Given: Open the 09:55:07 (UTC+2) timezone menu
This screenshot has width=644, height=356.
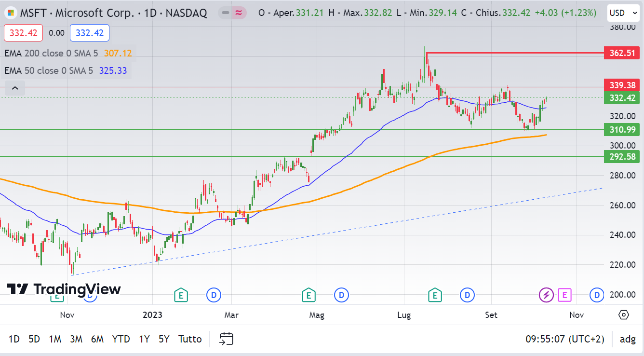Looking at the screenshot, I should [x=565, y=339].
